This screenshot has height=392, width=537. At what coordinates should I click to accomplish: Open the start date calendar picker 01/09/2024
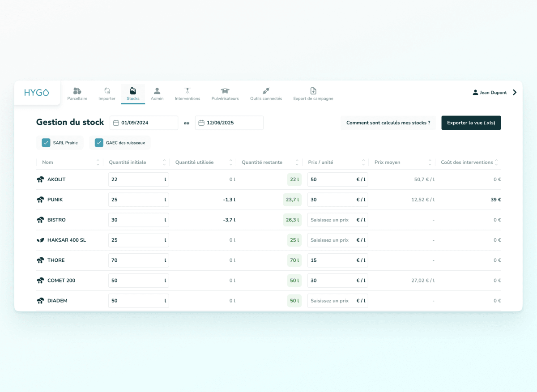click(x=116, y=123)
